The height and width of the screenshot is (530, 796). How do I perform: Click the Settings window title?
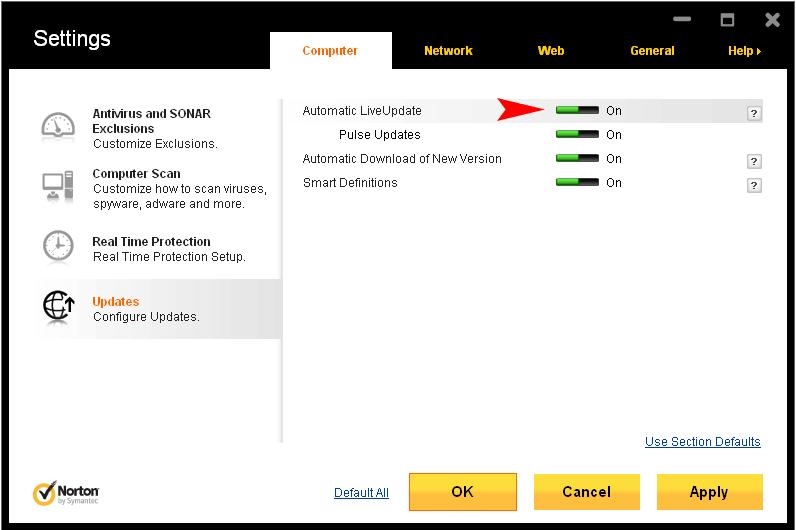pyautogui.click(x=72, y=39)
